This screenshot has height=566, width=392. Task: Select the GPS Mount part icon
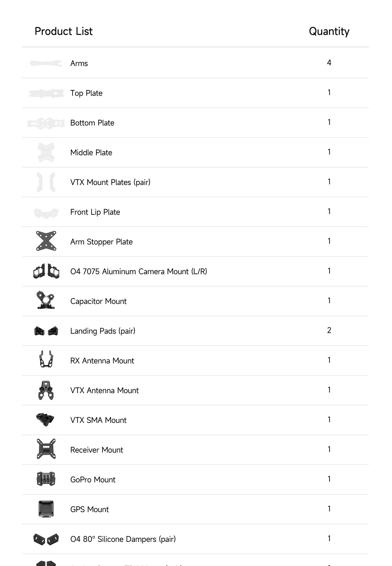[x=46, y=509]
